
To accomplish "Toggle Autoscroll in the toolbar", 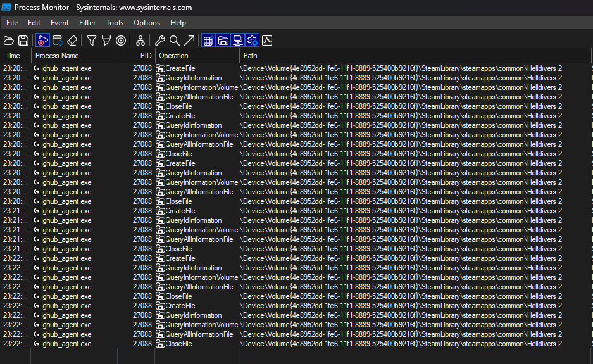I will tap(58, 41).
